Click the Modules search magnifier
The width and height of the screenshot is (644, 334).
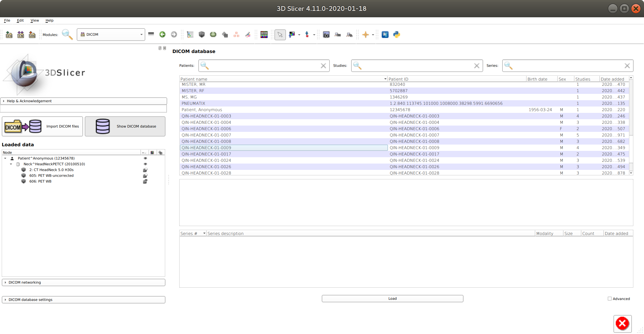(67, 35)
